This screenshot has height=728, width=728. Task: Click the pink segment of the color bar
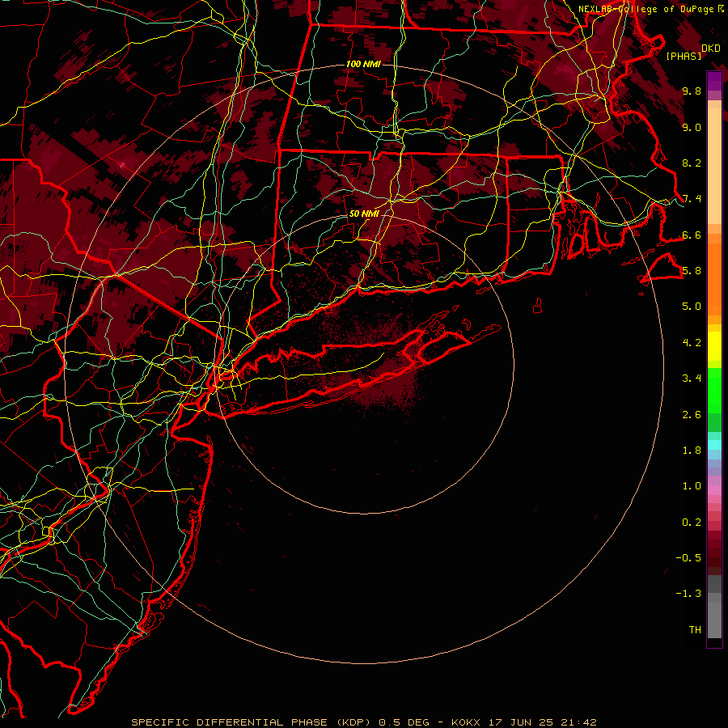[x=714, y=490]
